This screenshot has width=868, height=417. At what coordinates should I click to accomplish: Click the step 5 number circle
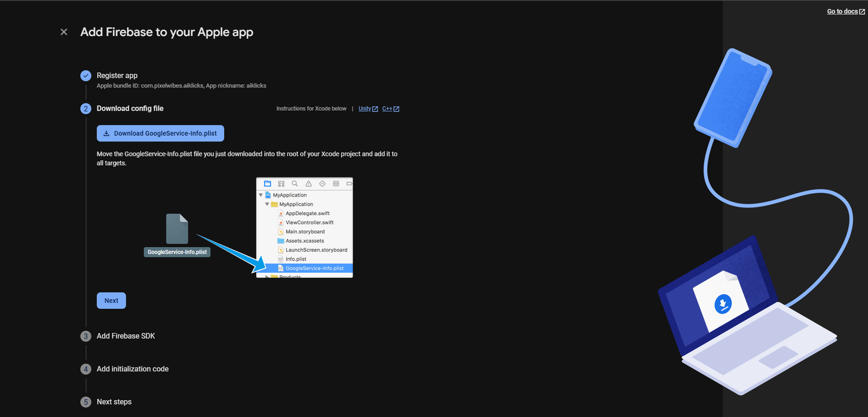[x=86, y=402]
